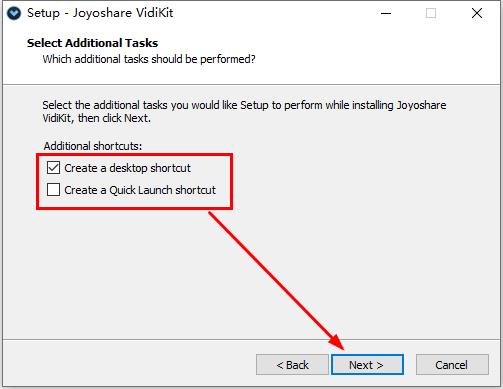Viewport: 503px width, 389px height.
Task: Proceed with the Next > button
Action: (367, 365)
